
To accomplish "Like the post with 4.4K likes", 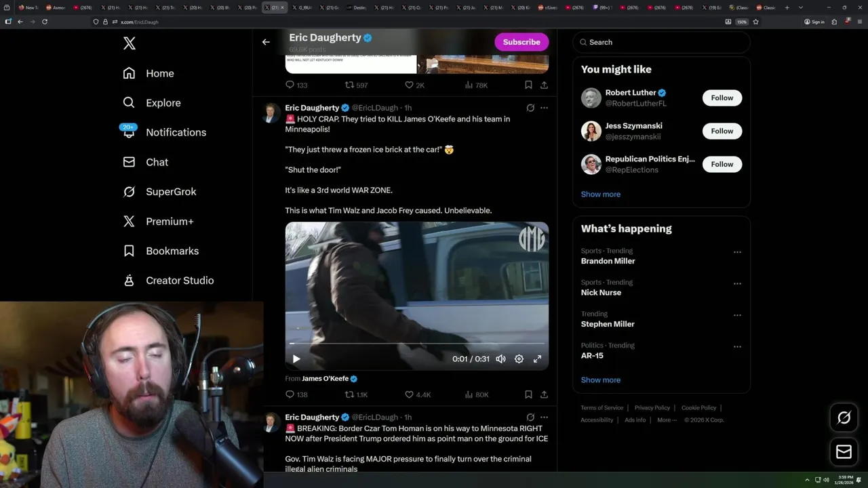I will pyautogui.click(x=417, y=394).
